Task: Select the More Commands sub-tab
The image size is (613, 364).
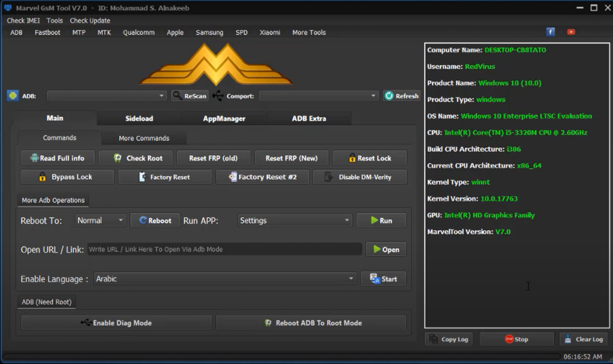Action: (144, 138)
